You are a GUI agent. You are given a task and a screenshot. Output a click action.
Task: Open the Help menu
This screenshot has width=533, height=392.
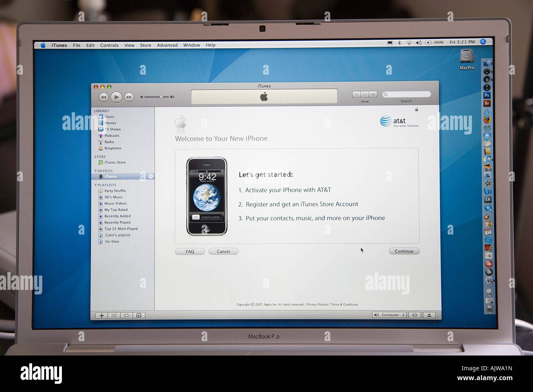point(210,45)
